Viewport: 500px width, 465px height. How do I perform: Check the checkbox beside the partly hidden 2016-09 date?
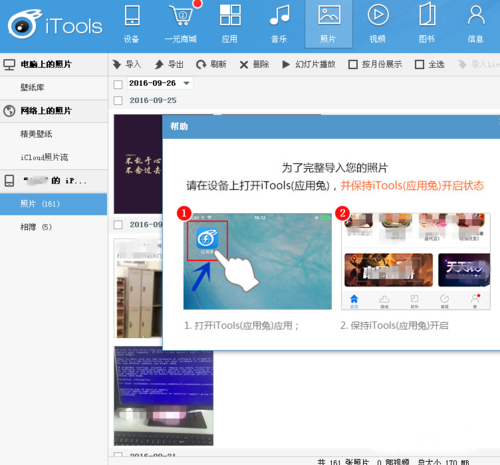pos(118,225)
